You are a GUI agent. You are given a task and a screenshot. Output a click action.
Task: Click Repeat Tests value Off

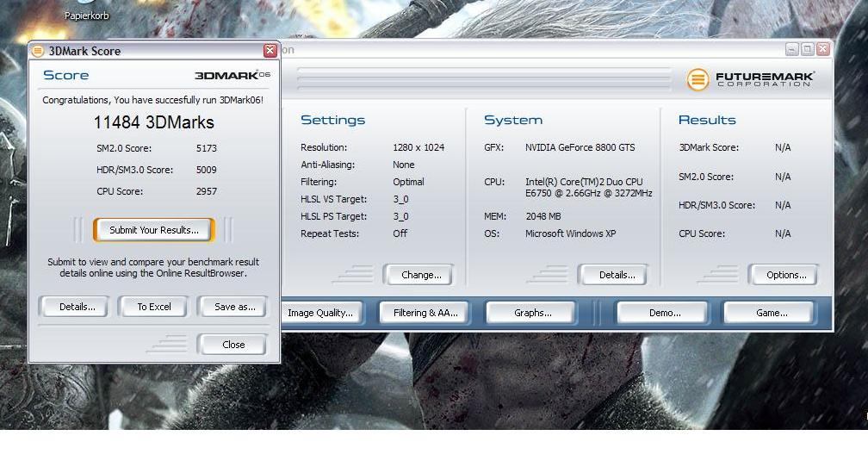click(x=400, y=233)
